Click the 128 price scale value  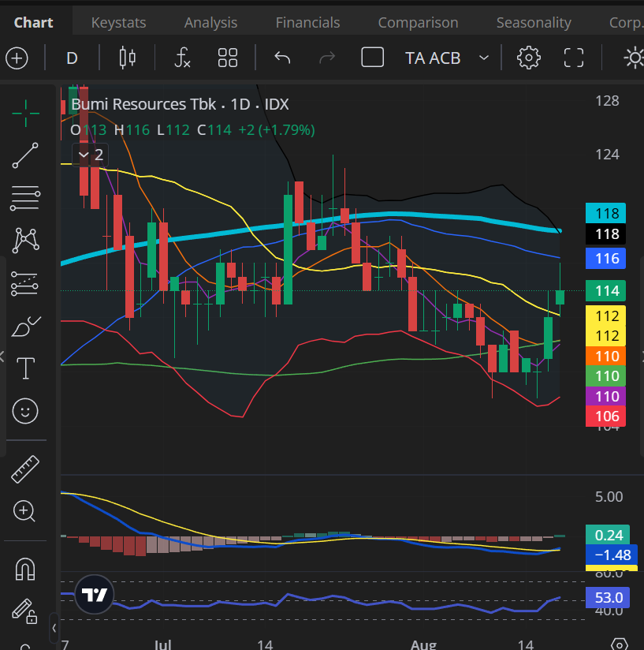click(607, 101)
